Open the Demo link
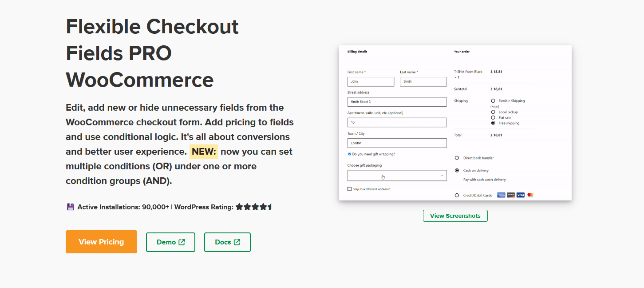The image size is (644, 288). [x=170, y=242]
